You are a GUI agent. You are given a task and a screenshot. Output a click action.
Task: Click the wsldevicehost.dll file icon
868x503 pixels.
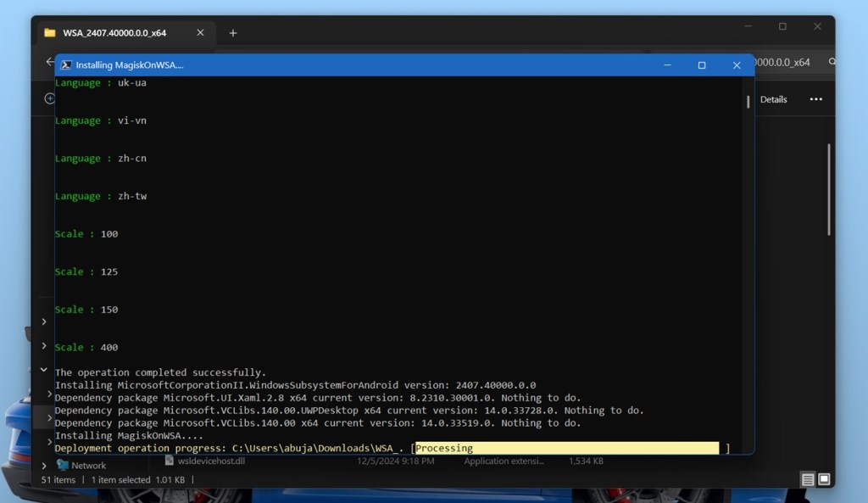(x=170, y=461)
